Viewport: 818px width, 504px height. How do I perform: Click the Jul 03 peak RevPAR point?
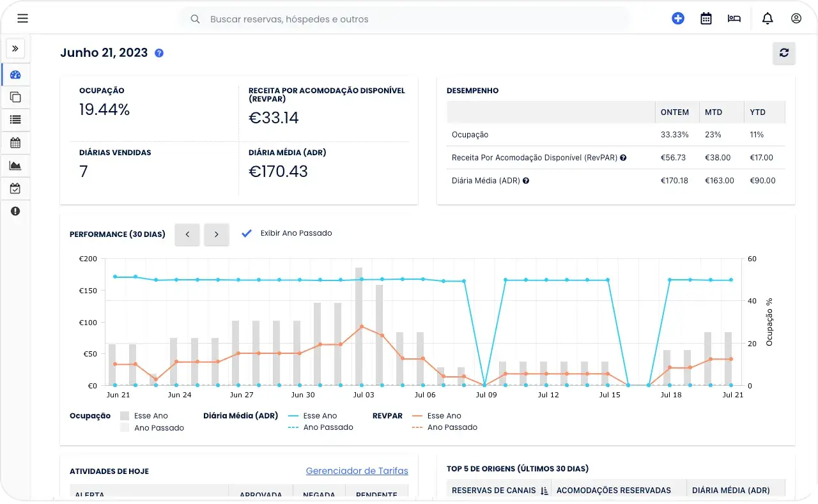[x=362, y=326]
